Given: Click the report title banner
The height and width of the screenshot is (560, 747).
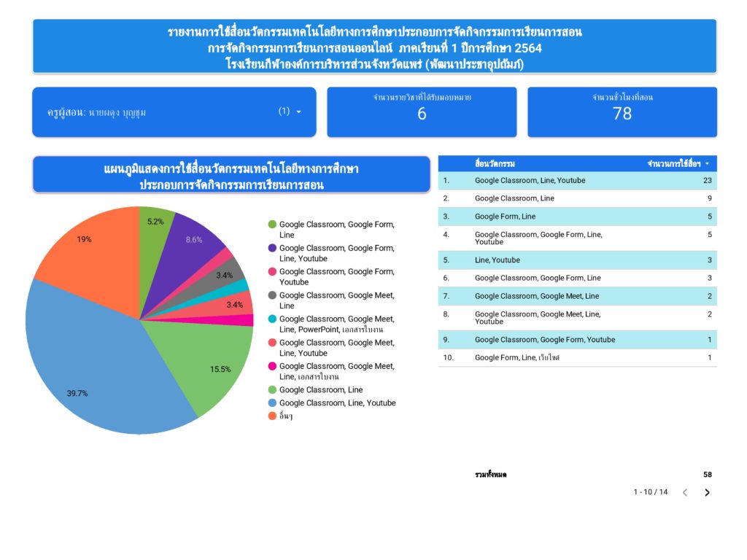Looking at the screenshot, I should [x=374, y=47].
